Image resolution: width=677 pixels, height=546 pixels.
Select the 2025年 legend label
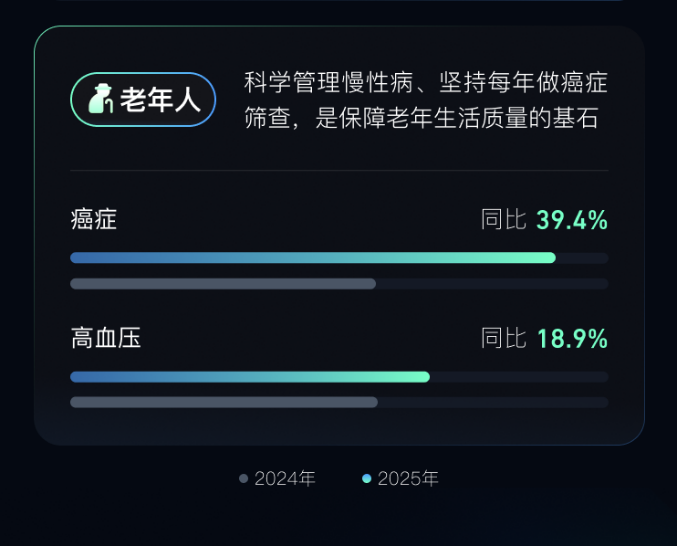coord(408,479)
